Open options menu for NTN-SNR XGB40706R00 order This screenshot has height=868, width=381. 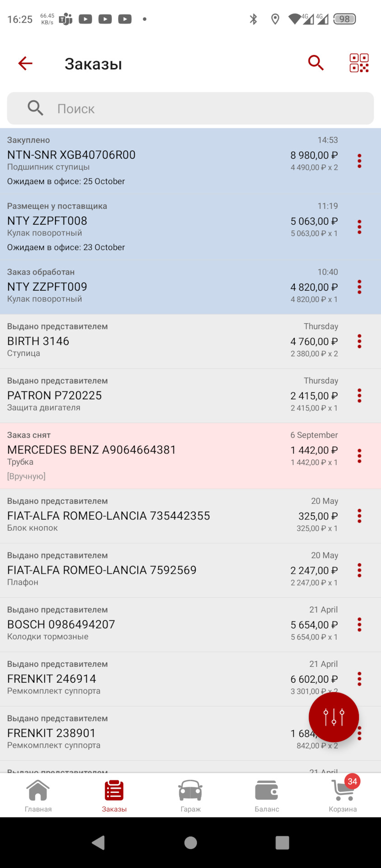click(x=359, y=161)
